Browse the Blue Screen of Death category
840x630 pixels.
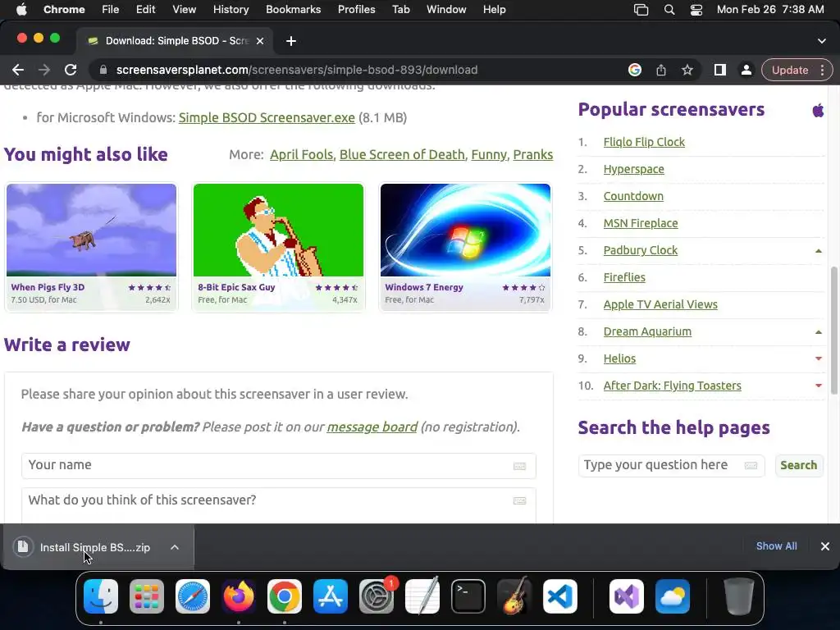[402, 155]
